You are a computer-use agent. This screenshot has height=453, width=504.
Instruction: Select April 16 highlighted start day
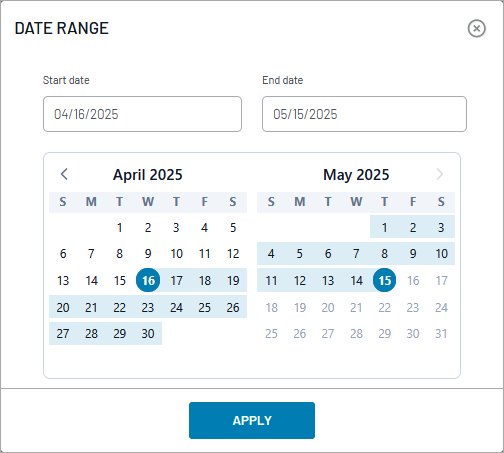pos(148,280)
